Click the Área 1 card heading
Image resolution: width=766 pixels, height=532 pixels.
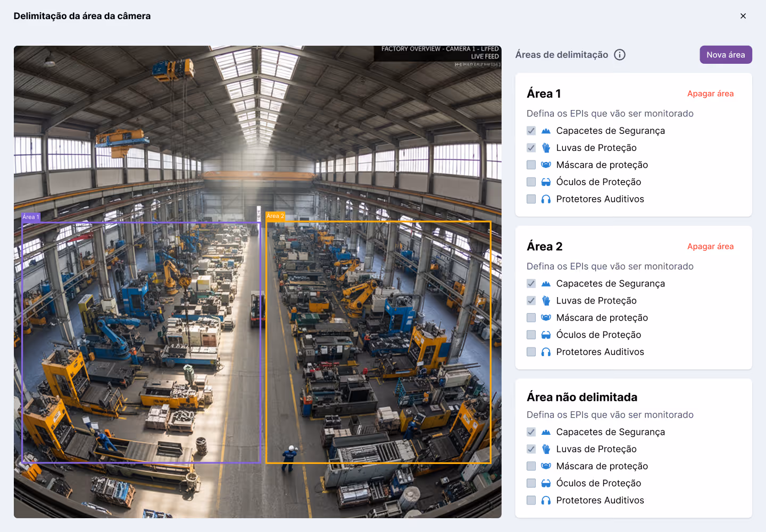click(x=544, y=94)
